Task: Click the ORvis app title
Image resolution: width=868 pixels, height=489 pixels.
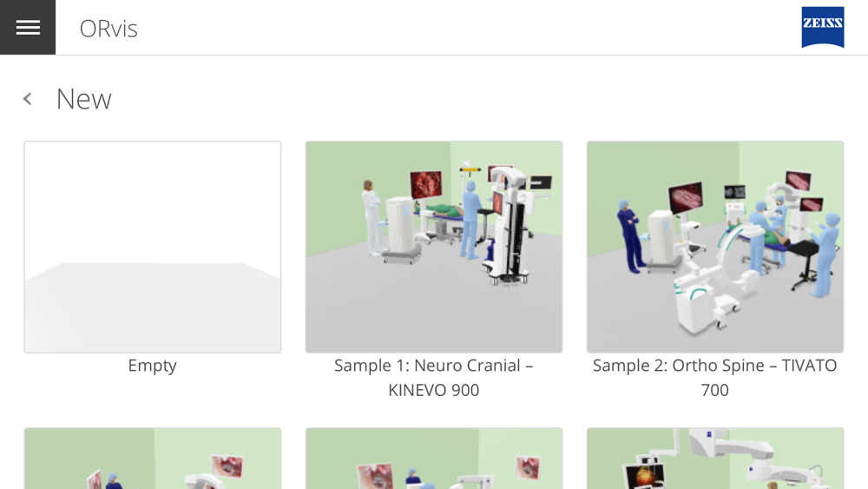Action: coord(108,29)
